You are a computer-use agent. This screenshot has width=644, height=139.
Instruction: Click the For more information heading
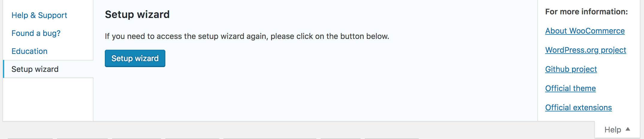tap(586, 12)
